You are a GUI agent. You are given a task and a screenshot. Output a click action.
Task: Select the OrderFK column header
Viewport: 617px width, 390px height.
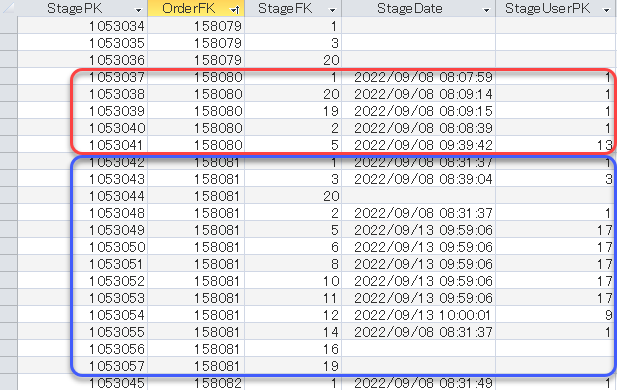pyautogui.click(x=189, y=8)
